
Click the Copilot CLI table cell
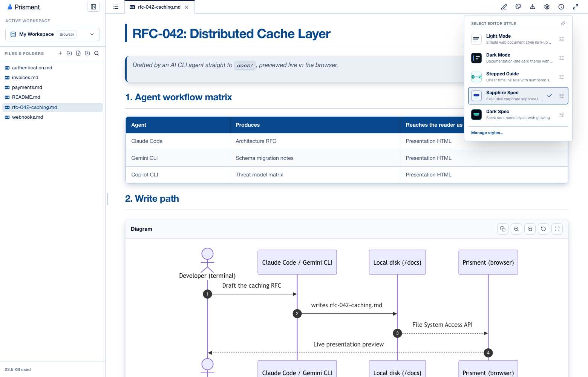tap(178, 175)
